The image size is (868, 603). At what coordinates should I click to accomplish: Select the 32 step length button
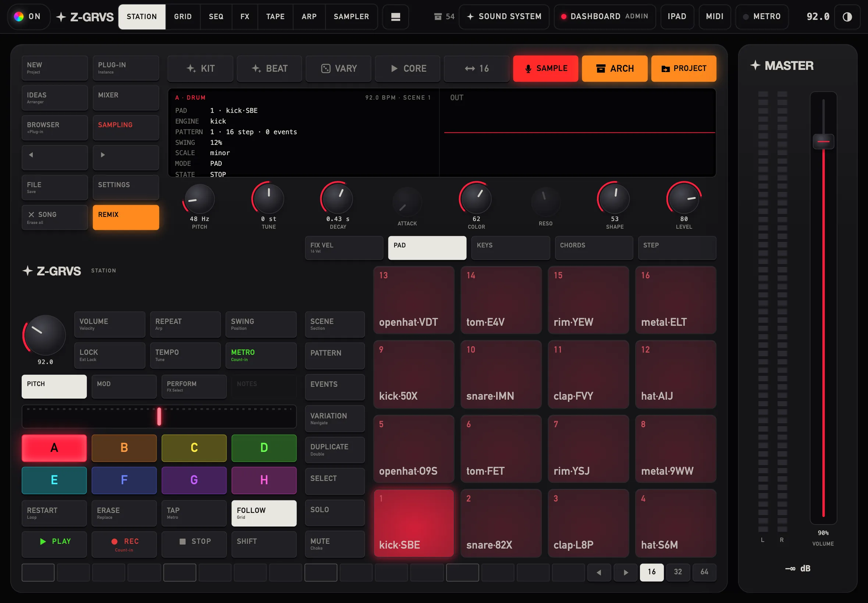677,572
